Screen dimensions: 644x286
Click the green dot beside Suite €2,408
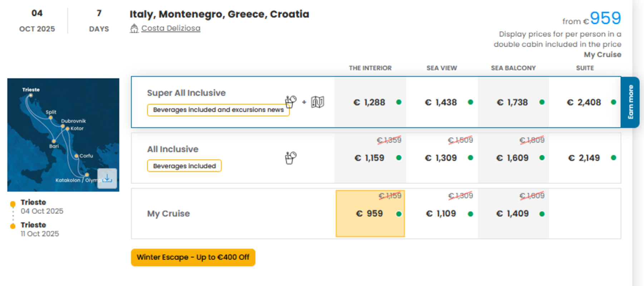(x=614, y=102)
